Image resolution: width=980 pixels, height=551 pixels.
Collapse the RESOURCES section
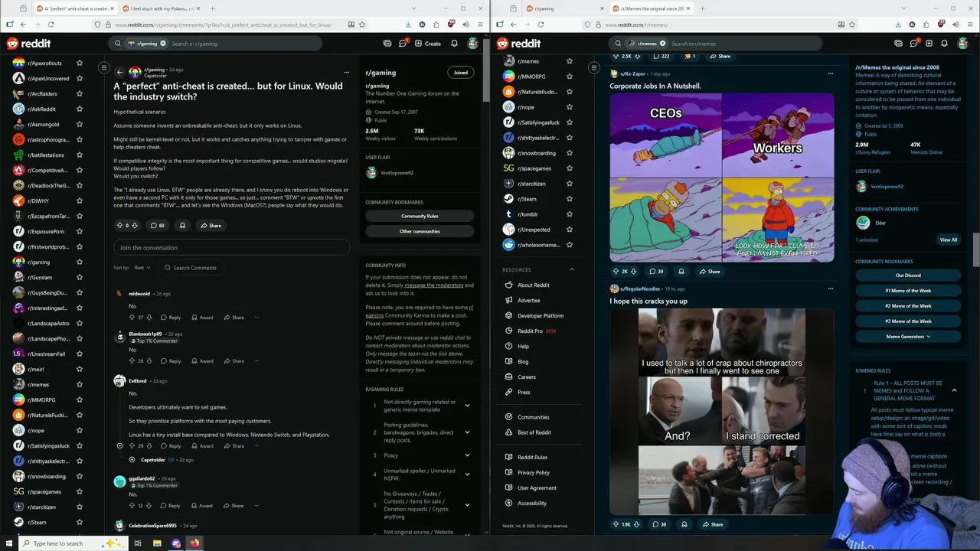pyautogui.click(x=571, y=269)
